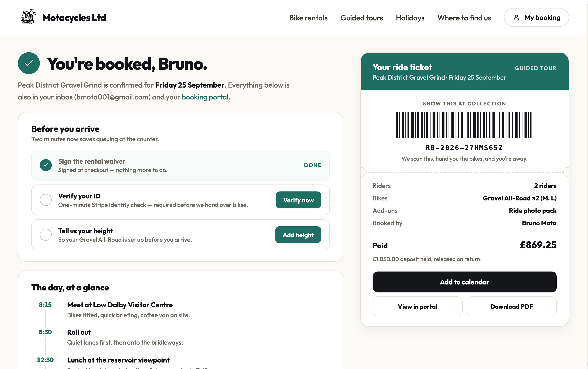588x369 pixels.
Task: Click the Bruno Mota booked-by value
Action: (539, 223)
